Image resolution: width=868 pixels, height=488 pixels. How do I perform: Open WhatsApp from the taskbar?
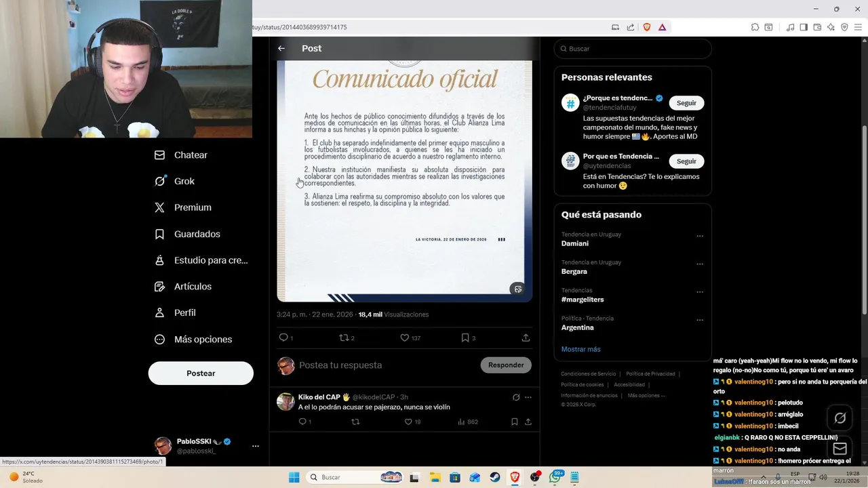(555, 477)
